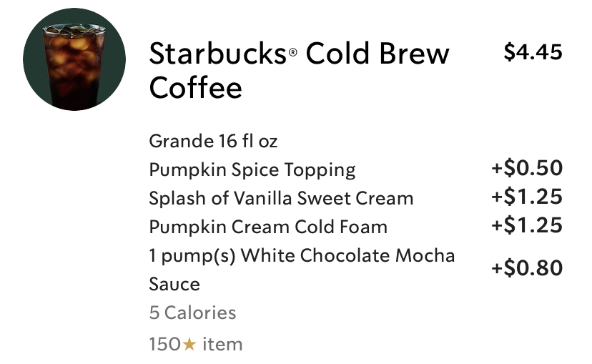Click the +$1.25 charge for Pumpkin Cream Cold Foam

click(x=527, y=226)
